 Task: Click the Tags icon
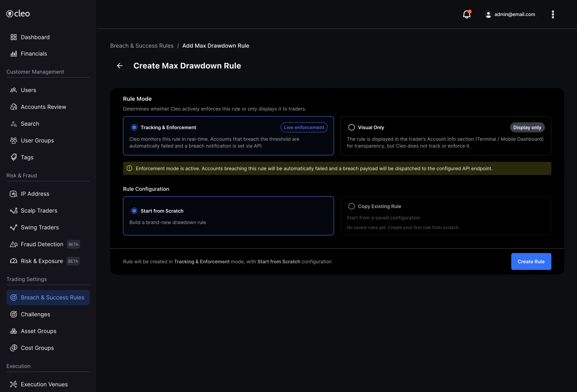pyautogui.click(x=14, y=157)
